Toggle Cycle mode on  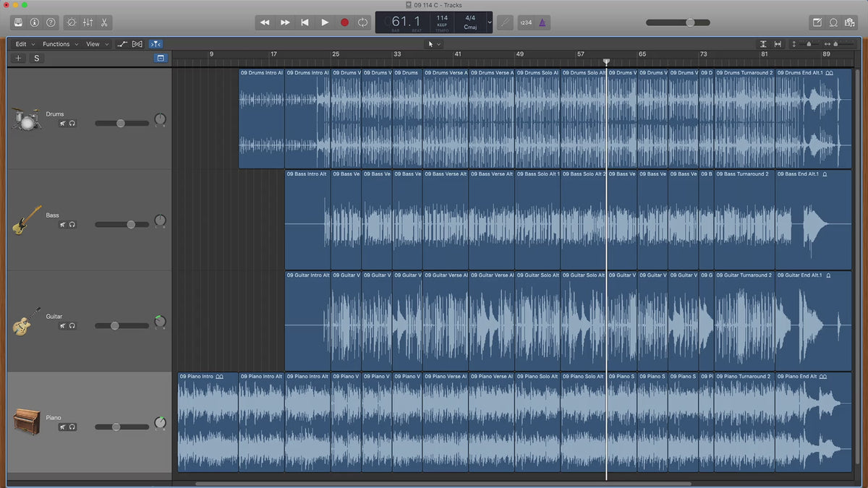(x=363, y=22)
